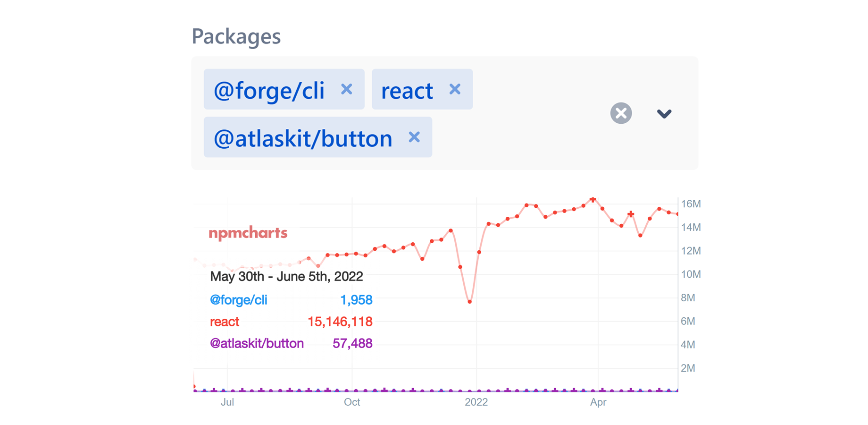Screen dimensions: 868x425
Task: Click the Oct label on the x-axis
Action: [352, 402]
